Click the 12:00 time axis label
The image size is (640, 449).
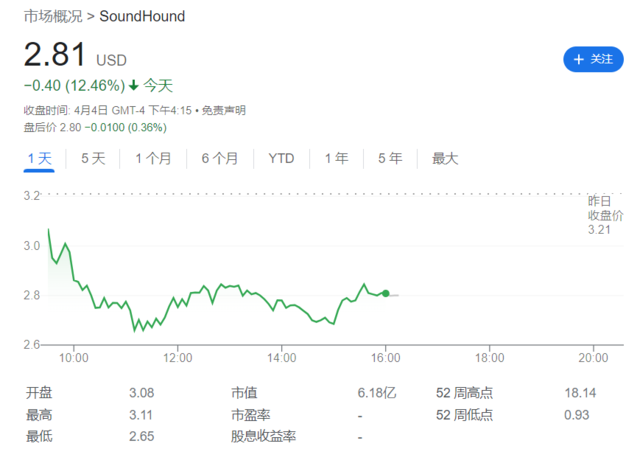click(178, 357)
